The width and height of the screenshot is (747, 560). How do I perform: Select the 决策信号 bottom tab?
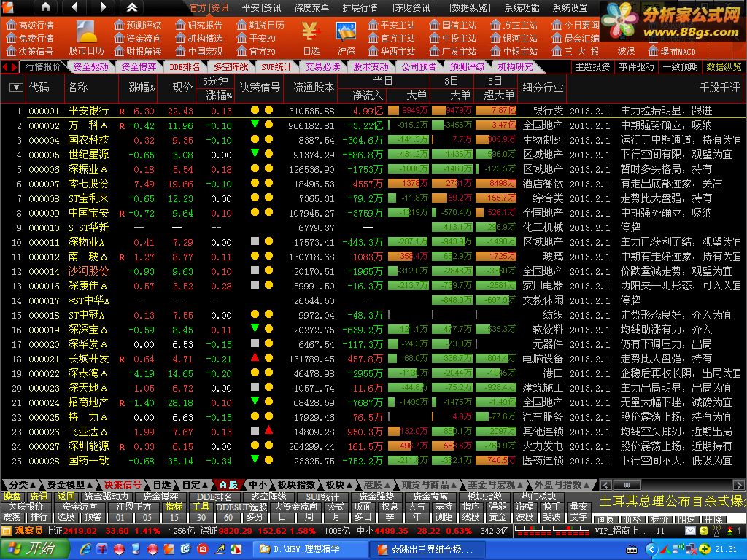click(123, 485)
